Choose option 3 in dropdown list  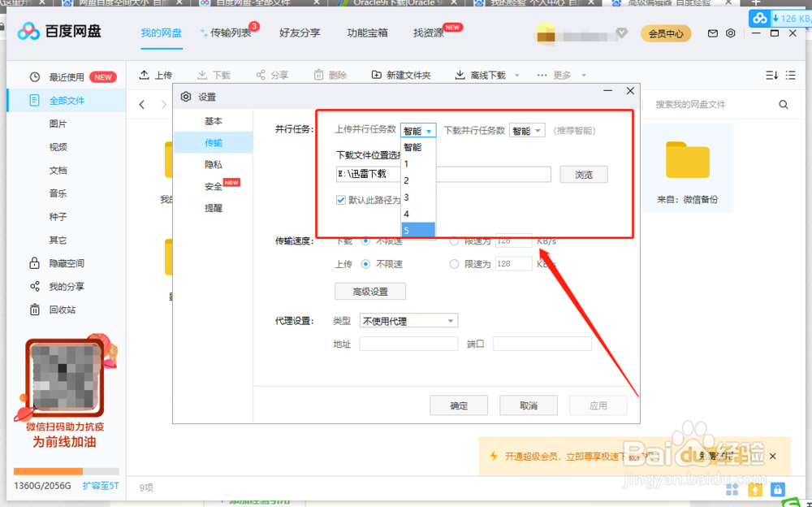click(418, 197)
